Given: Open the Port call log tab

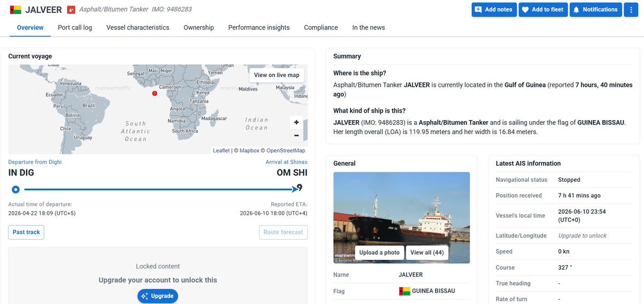Looking at the screenshot, I should point(75,27).
